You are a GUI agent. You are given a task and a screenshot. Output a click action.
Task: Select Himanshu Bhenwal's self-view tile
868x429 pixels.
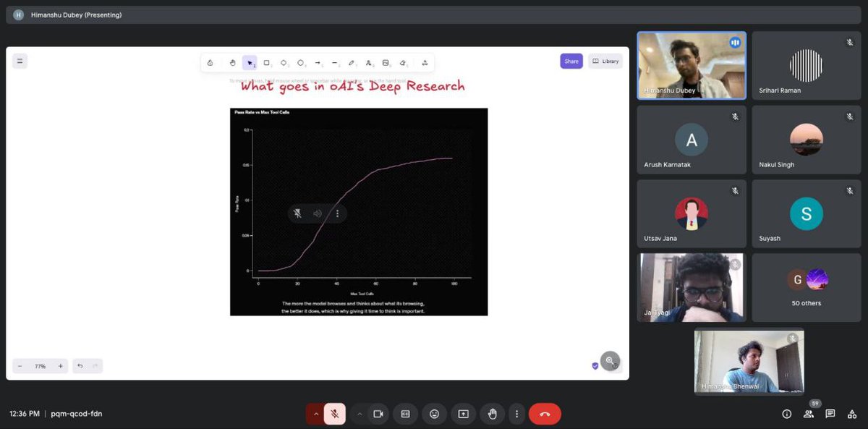pos(749,361)
